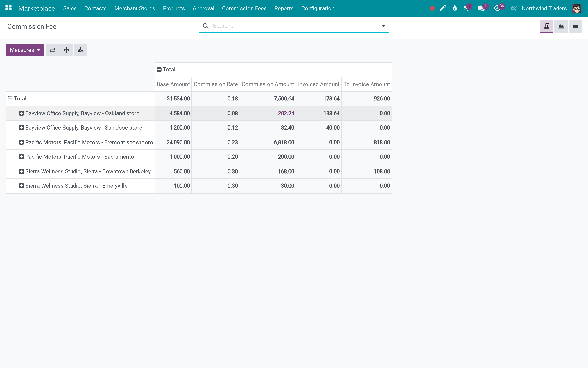Open the search options dropdown arrow
The image size is (588, 368).
pos(383,26)
